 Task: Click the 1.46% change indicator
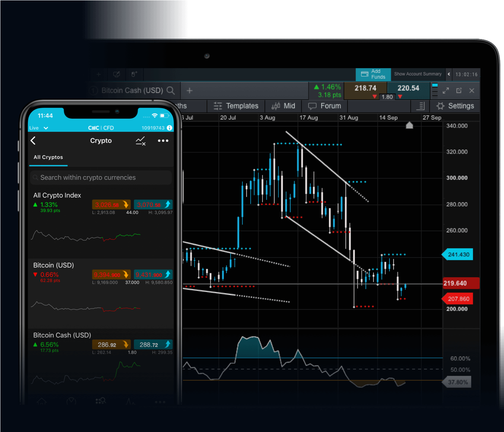pos(327,87)
